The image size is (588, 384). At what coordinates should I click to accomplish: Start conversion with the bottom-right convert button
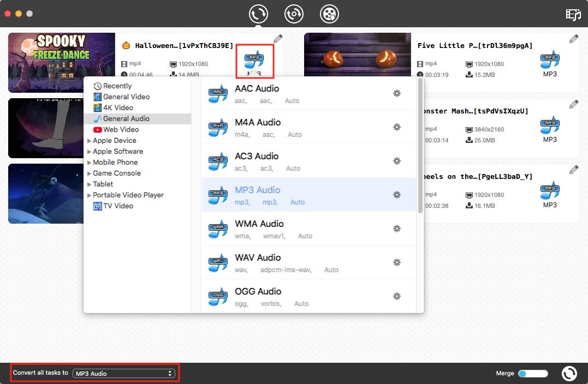[x=569, y=373]
